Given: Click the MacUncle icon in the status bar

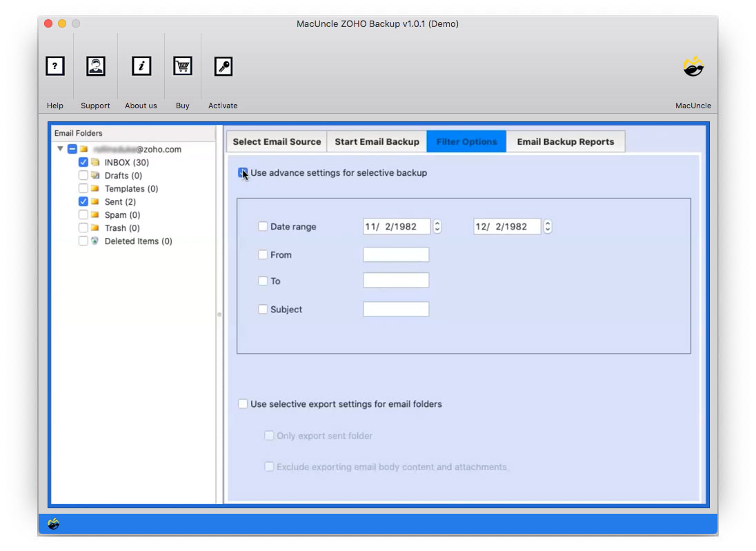Looking at the screenshot, I should coord(54,524).
